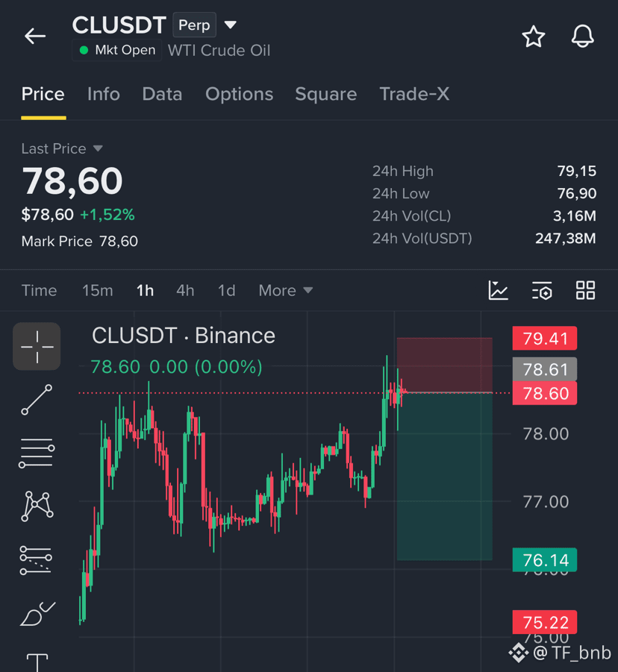Screen dimensions: 618x672
Task: Click the 75.22 red price label
Action: pos(545,622)
